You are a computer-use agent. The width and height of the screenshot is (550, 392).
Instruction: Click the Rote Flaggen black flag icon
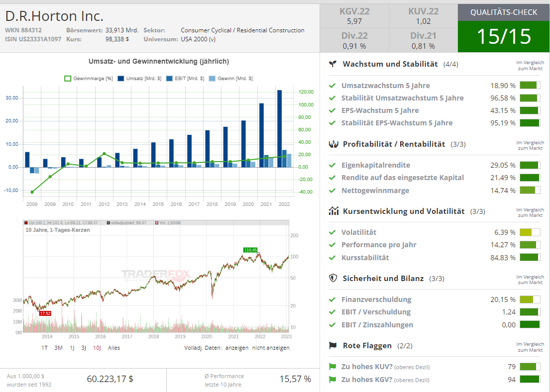tap(333, 346)
